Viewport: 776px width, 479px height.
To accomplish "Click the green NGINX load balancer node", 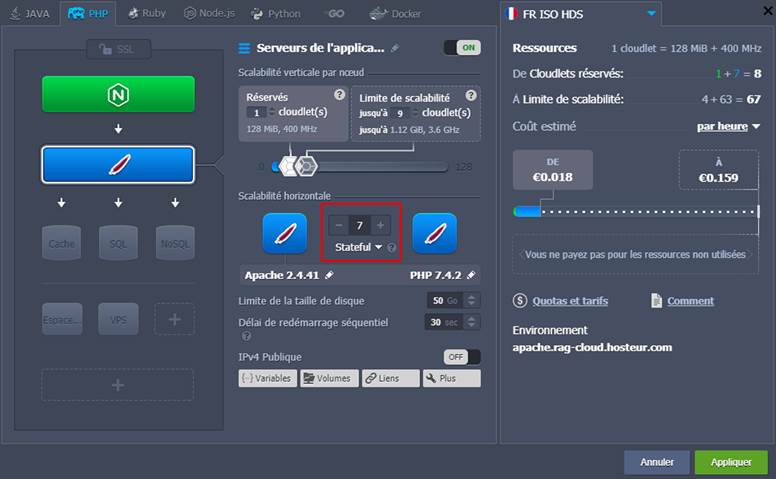I will pos(118,94).
